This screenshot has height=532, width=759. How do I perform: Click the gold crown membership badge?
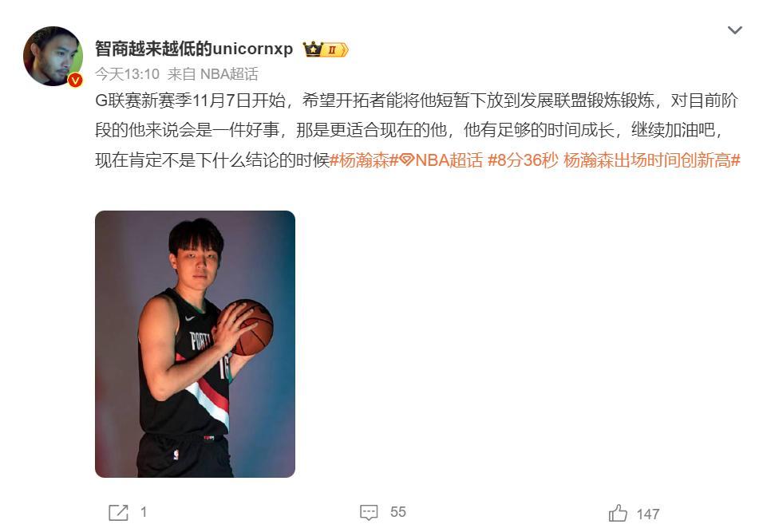coord(313,49)
